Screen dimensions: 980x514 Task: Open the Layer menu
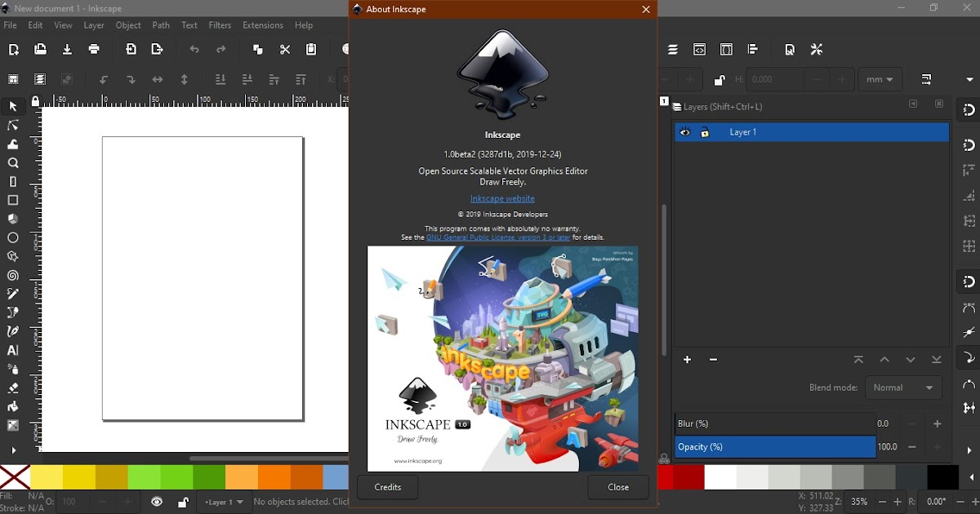pyautogui.click(x=94, y=25)
